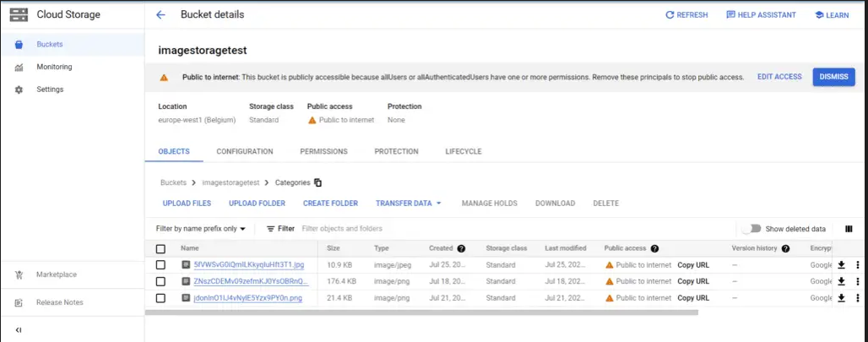The image size is (868, 342).
Task: Switch to the Permissions tab
Action: (323, 152)
